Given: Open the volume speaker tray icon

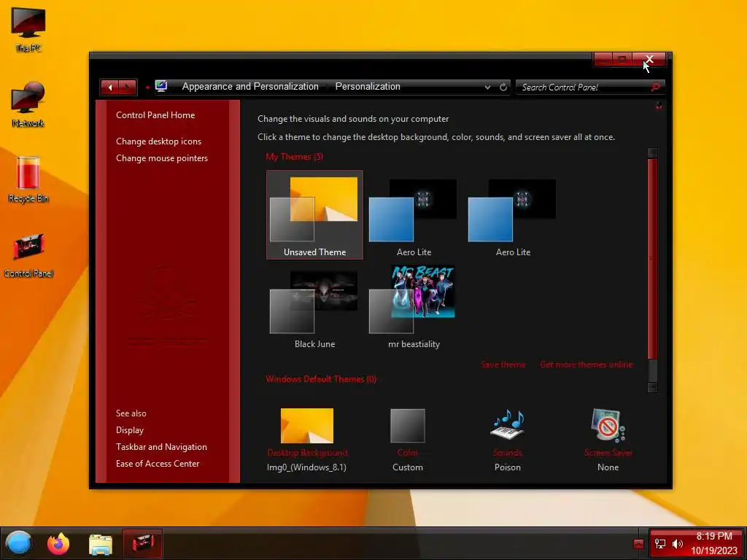Looking at the screenshot, I should pyautogui.click(x=678, y=543).
